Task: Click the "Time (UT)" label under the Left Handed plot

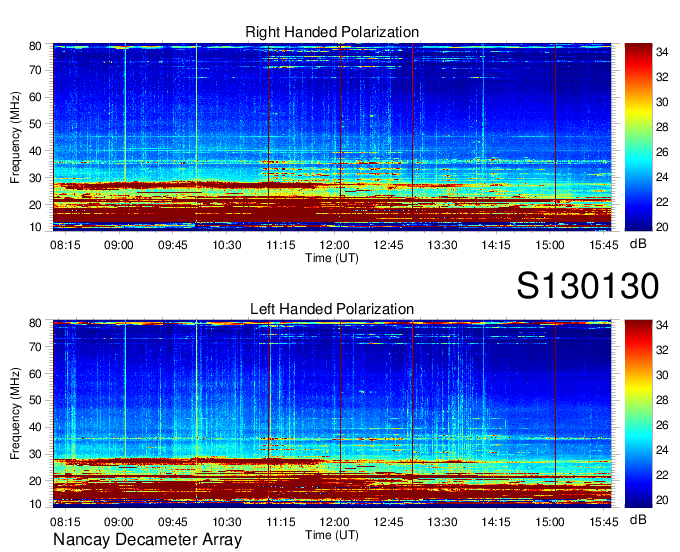Action: [x=332, y=535]
